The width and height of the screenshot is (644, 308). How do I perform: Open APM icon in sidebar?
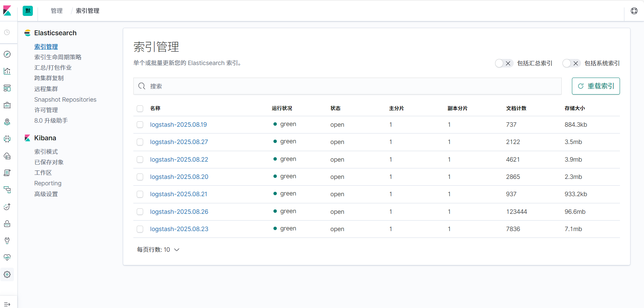[x=7, y=190]
